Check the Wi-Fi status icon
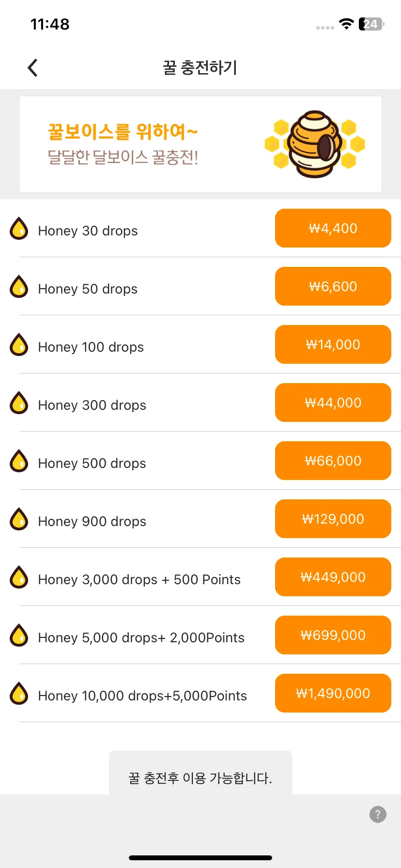The image size is (401, 868). point(346,24)
